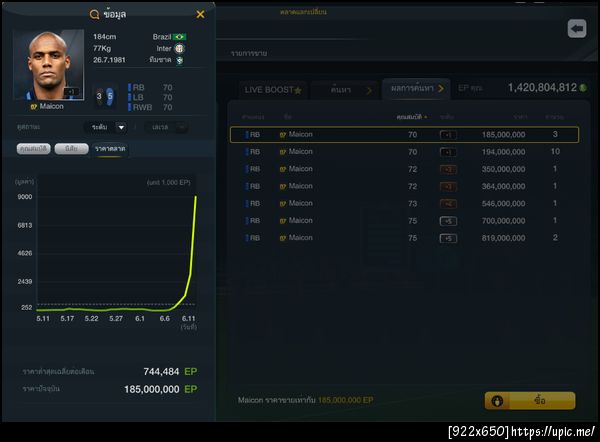Screen dimensions: 600x442
Task: Click the quantity 10 in the 194,000,000 row
Action: pos(555,152)
